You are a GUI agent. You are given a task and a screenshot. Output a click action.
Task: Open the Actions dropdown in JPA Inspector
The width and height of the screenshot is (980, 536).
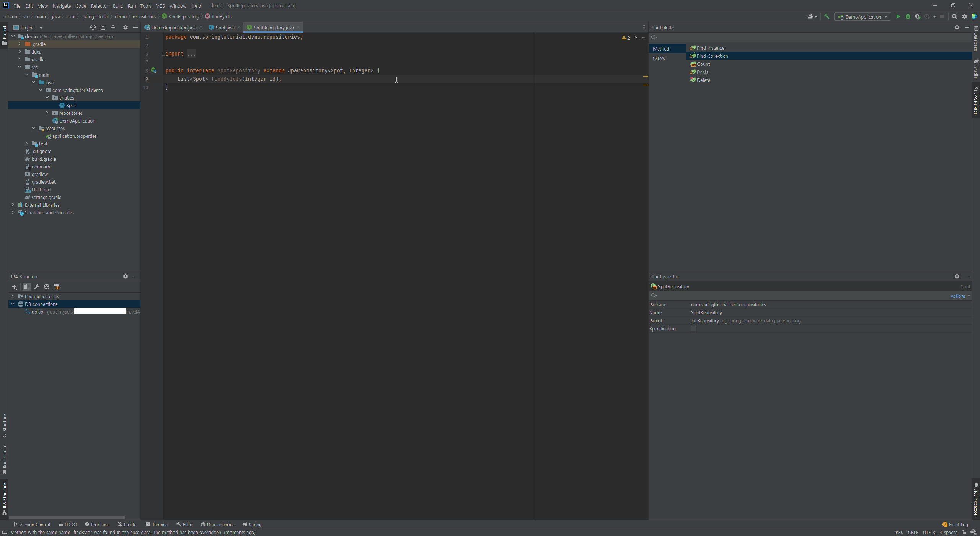960,296
